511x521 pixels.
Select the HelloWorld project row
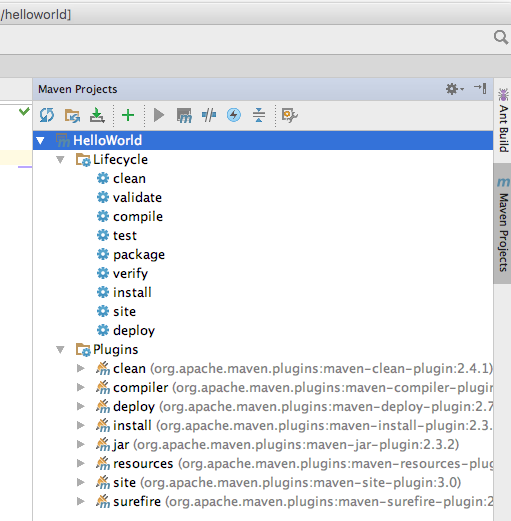pos(263,140)
